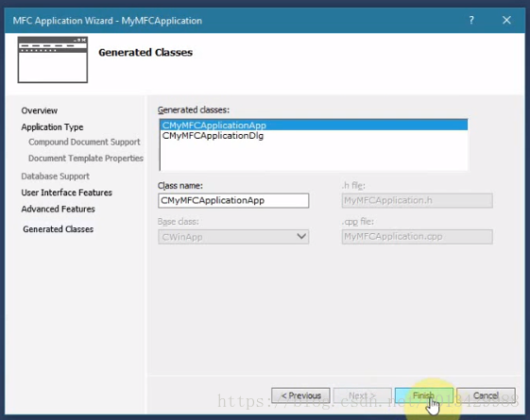The image size is (530, 420).
Task: Click Finish to create project
Action: (x=424, y=395)
